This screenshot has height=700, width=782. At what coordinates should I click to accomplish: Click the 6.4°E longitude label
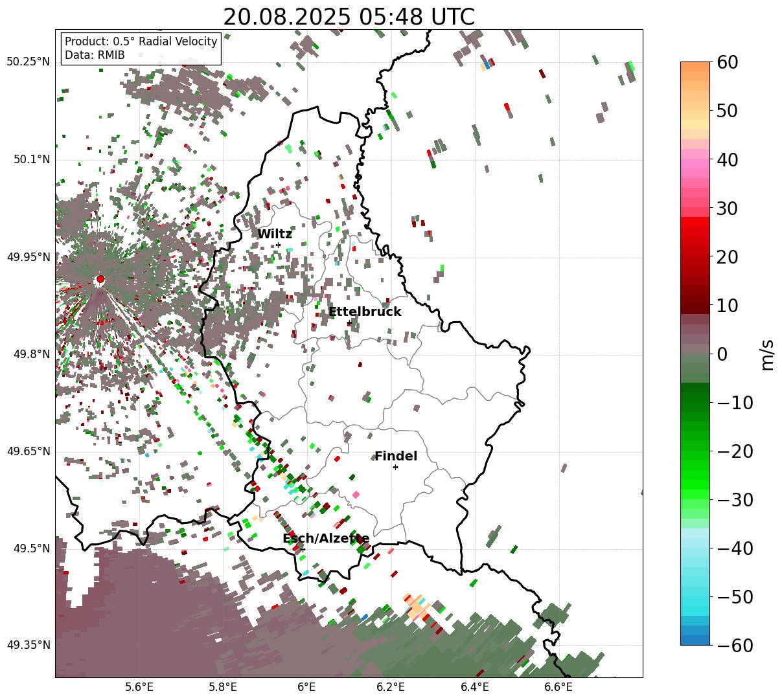click(x=475, y=686)
